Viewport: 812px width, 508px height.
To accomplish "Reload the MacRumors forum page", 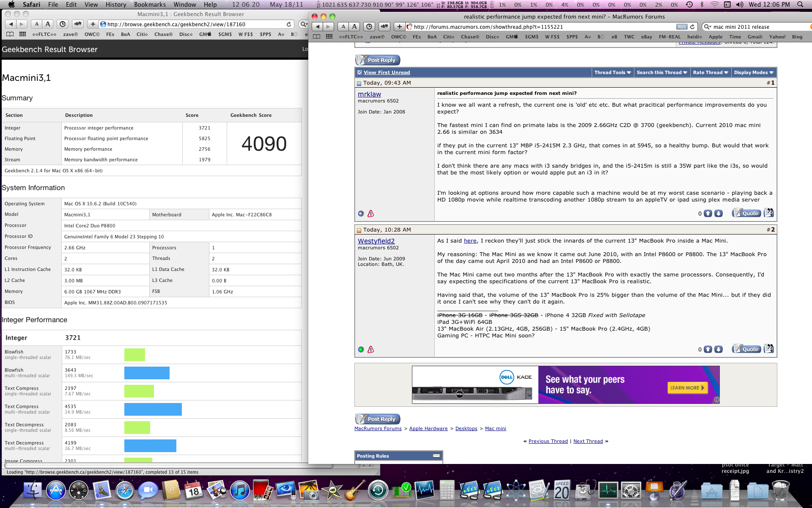I will (692, 27).
